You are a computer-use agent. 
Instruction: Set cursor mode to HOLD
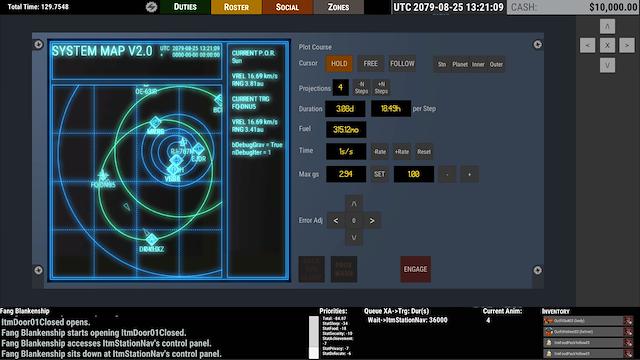coord(339,64)
